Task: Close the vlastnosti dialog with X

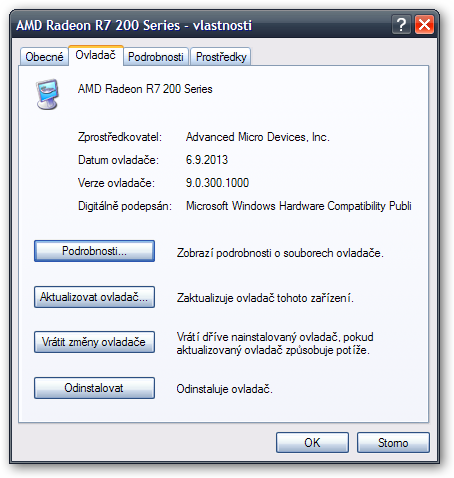Action: pyautogui.click(x=424, y=24)
